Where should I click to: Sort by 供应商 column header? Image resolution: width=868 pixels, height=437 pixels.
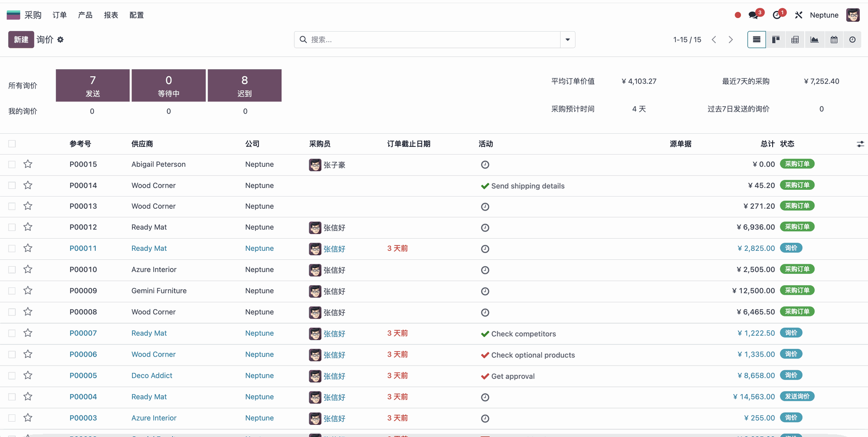pos(142,144)
